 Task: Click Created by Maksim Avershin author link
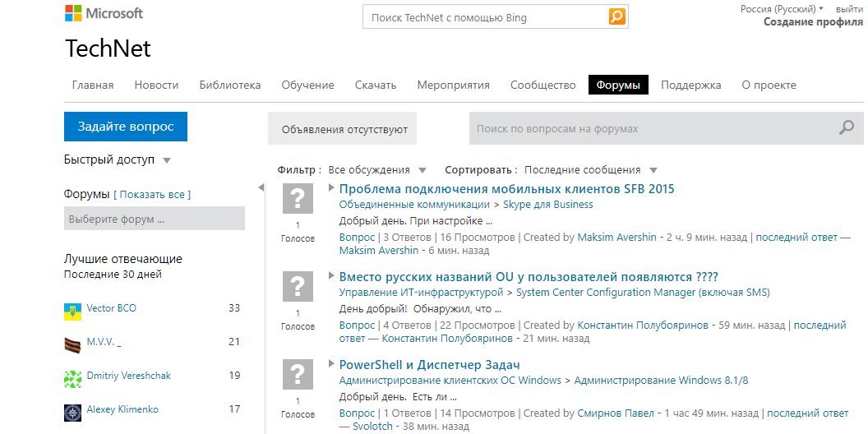pos(616,238)
